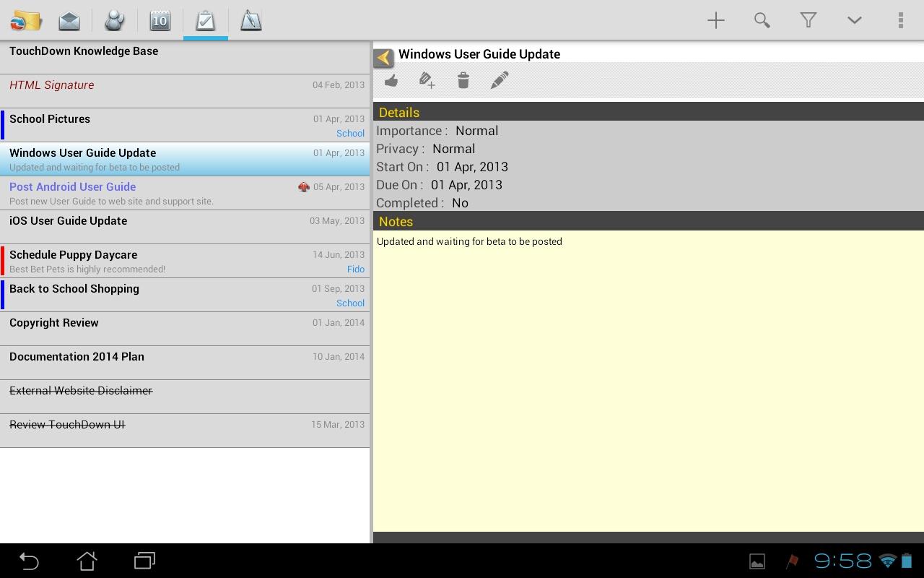Screen dimensions: 924x578
Task: Click the Fido category label
Action: (x=356, y=269)
